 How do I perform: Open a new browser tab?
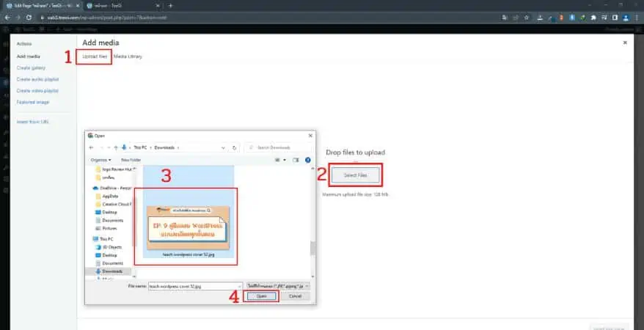tap(170, 6)
